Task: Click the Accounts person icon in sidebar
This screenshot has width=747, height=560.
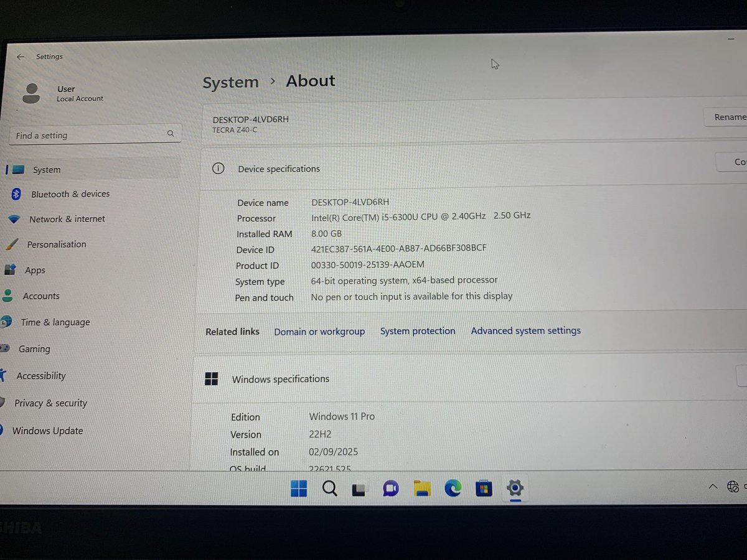Action: click(7, 296)
